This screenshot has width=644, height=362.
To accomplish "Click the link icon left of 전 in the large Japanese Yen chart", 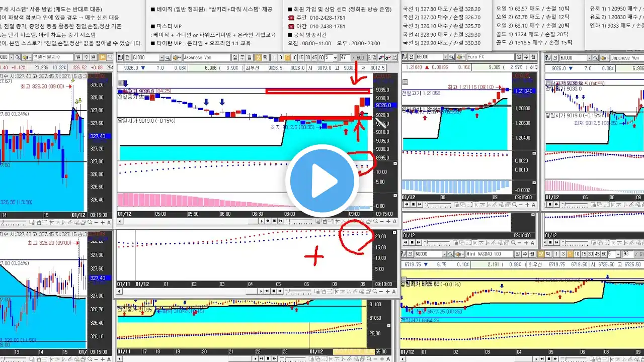I will click(120, 58).
